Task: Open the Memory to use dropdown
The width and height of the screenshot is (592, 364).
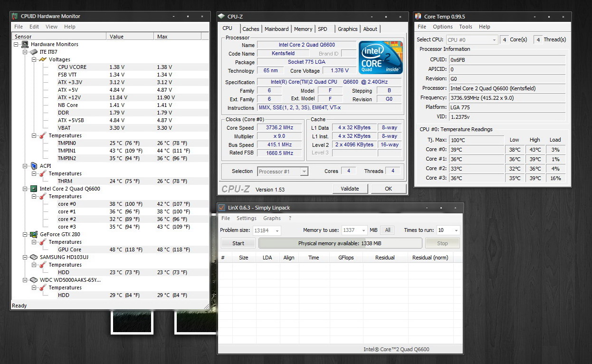Action: (364, 230)
